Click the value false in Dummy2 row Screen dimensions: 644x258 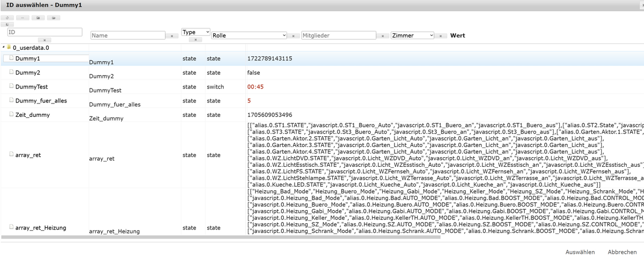pyautogui.click(x=254, y=72)
